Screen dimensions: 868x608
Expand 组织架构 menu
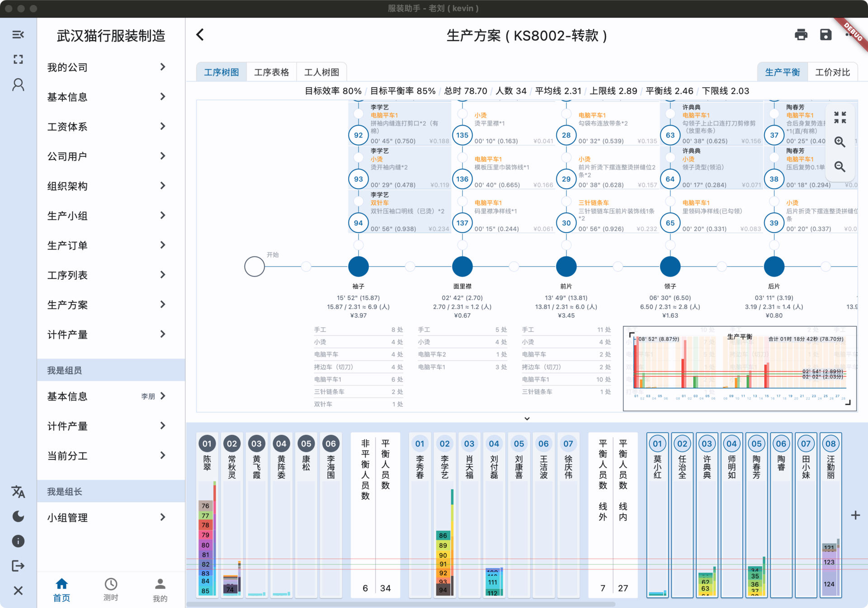pyautogui.click(x=111, y=186)
